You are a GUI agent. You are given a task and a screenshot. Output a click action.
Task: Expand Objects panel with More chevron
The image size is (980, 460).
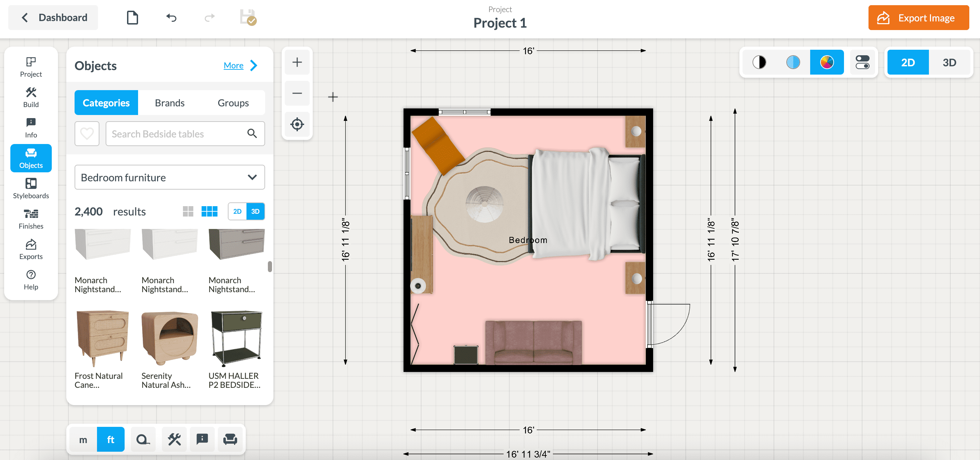[x=254, y=65]
